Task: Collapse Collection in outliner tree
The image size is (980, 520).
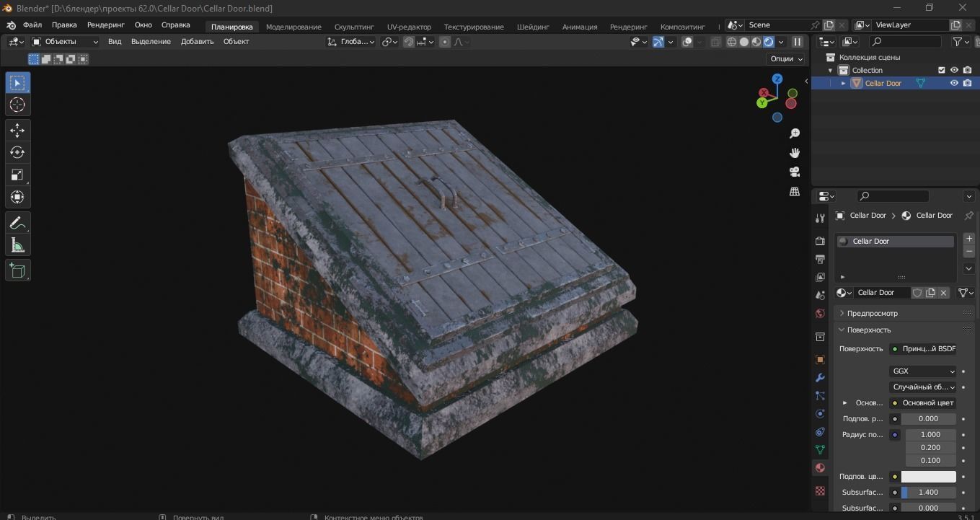Action: tap(830, 70)
